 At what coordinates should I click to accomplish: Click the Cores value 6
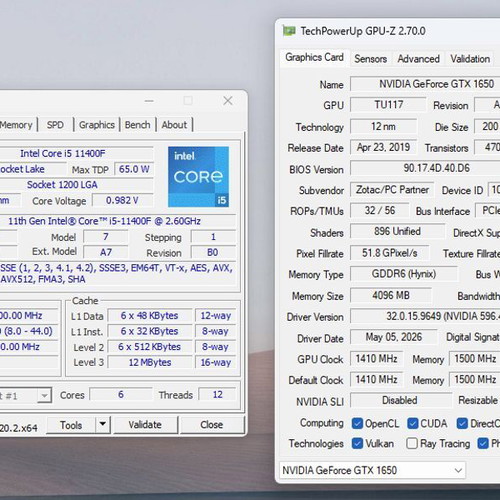(x=121, y=394)
